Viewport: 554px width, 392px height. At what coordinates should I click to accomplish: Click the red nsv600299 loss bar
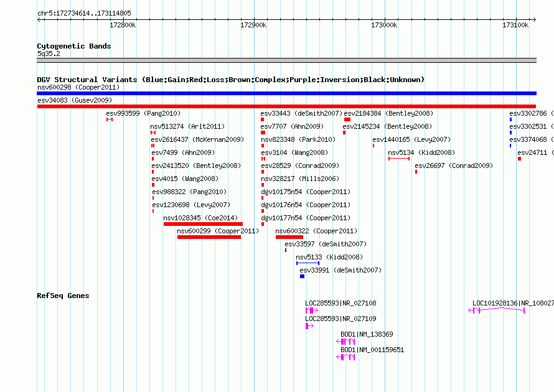pyautogui.click(x=209, y=237)
